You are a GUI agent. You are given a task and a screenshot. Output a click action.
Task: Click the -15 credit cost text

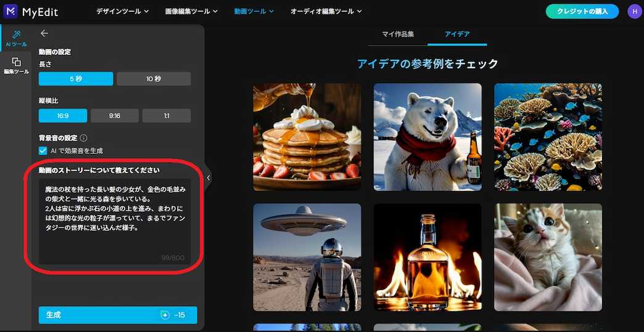point(180,315)
